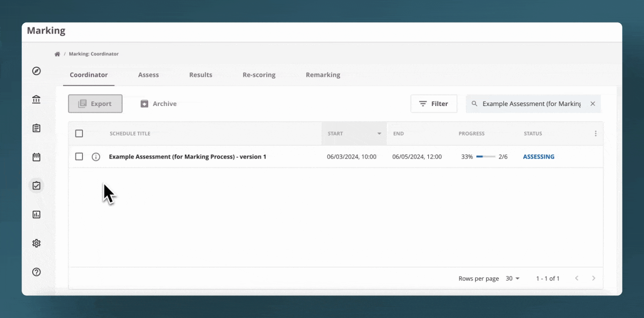
Task: Open the help question mark icon
Action: click(x=37, y=272)
